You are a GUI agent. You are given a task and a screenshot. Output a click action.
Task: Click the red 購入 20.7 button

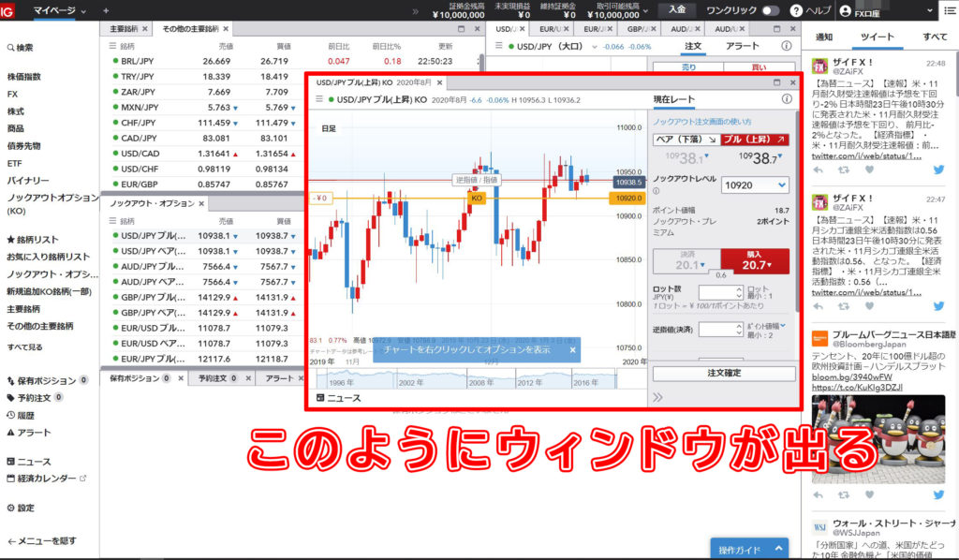pos(755,261)
